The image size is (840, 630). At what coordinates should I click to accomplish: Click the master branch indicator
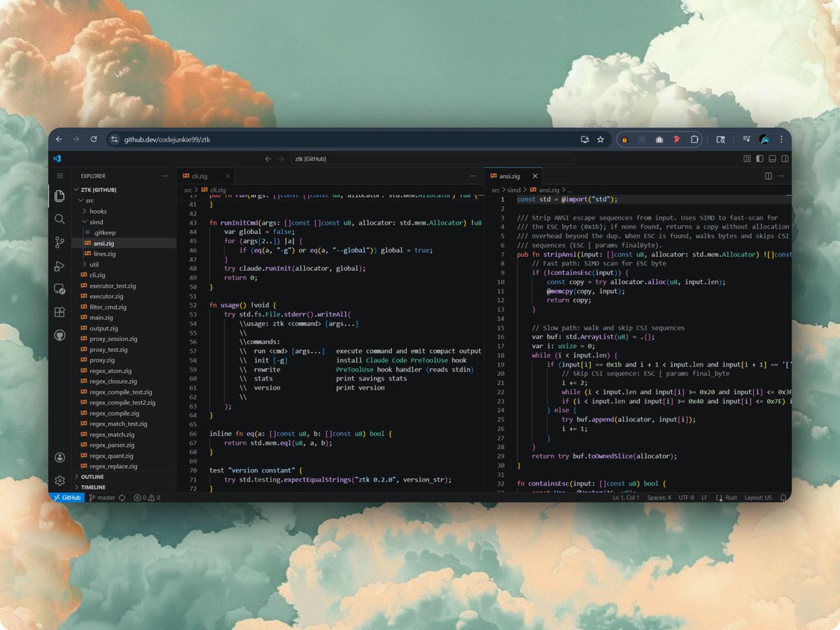click(x=101, y=498)
